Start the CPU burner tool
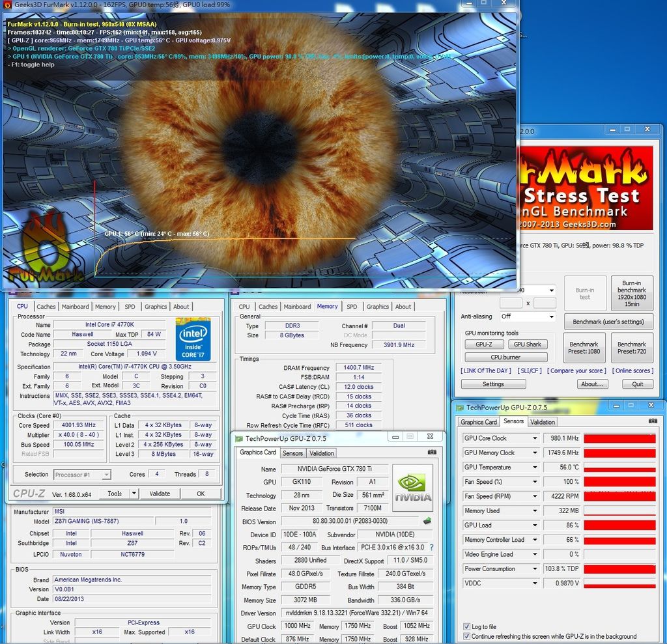This screenshot has height=644, width=667. click(x=505, y=357)
